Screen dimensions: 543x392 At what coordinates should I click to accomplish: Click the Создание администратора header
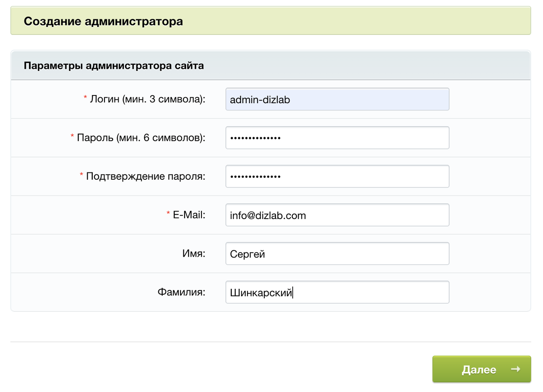(x=103, y=21)
